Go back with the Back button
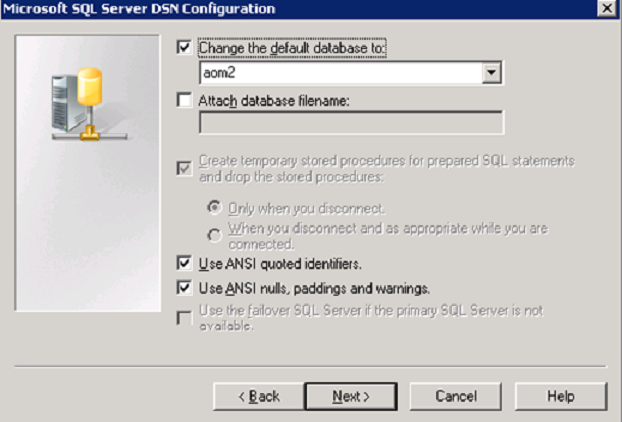Image resolution: width=622 pixels, height=422 pixels. point(259,396)
